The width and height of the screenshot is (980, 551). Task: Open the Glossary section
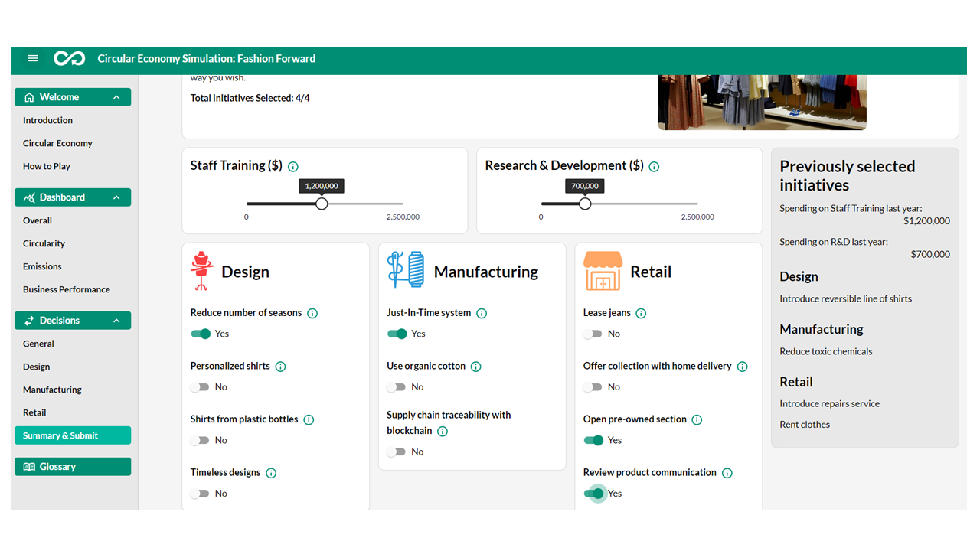(x=73, y=467)
